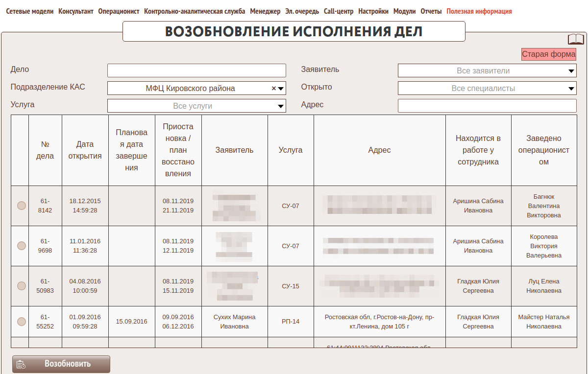This screenshot has height=374, width=588.
Task: Click the Дата открытия column header
Action: tap(85, 150)
